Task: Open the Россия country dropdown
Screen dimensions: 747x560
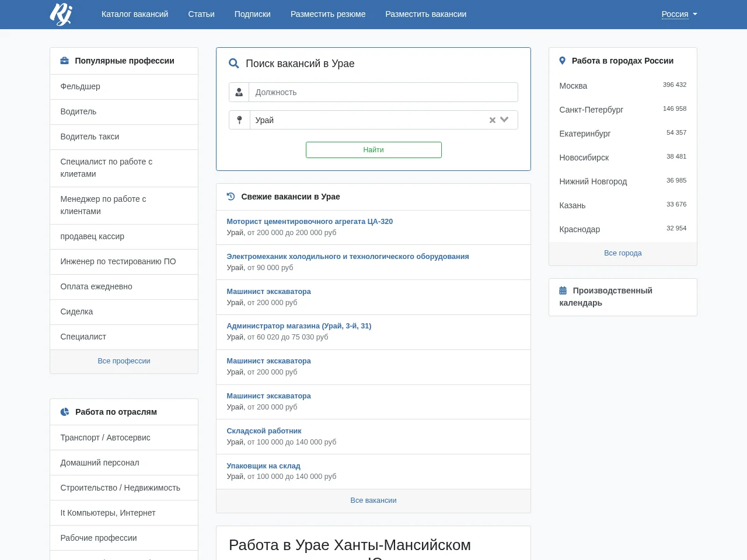Action: (679, 14)
